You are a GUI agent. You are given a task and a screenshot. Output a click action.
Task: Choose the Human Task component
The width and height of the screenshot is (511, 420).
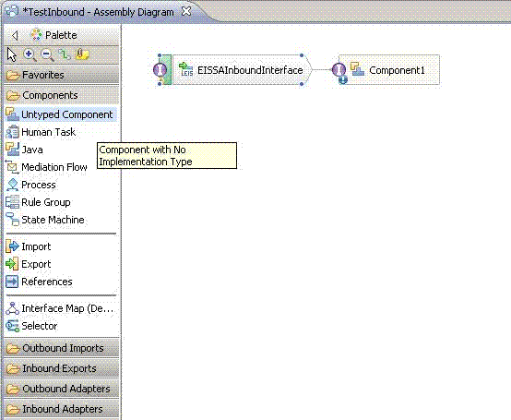[41, 132]
